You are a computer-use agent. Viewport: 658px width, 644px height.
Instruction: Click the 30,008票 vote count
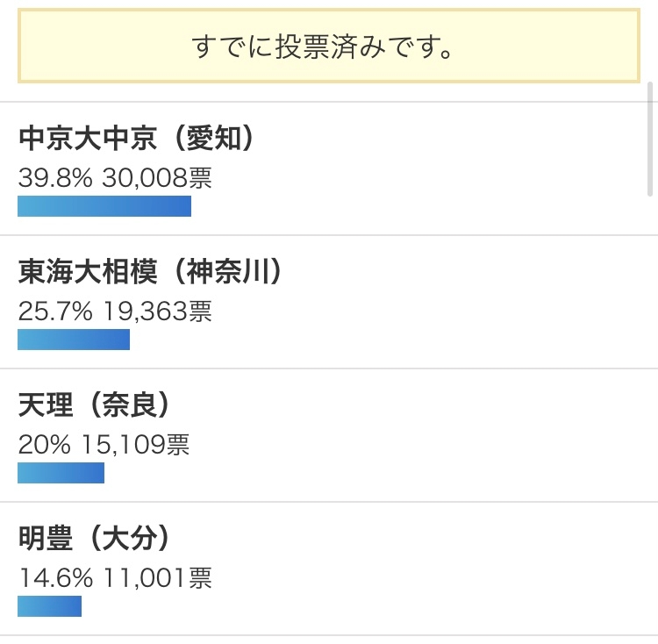tap(157, 178)
